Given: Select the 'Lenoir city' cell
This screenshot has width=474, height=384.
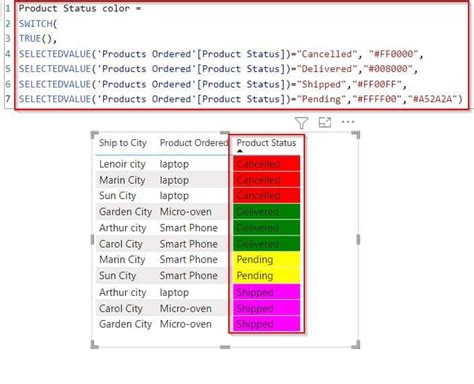Looking at the screenshot, I should tap(122, 164).
